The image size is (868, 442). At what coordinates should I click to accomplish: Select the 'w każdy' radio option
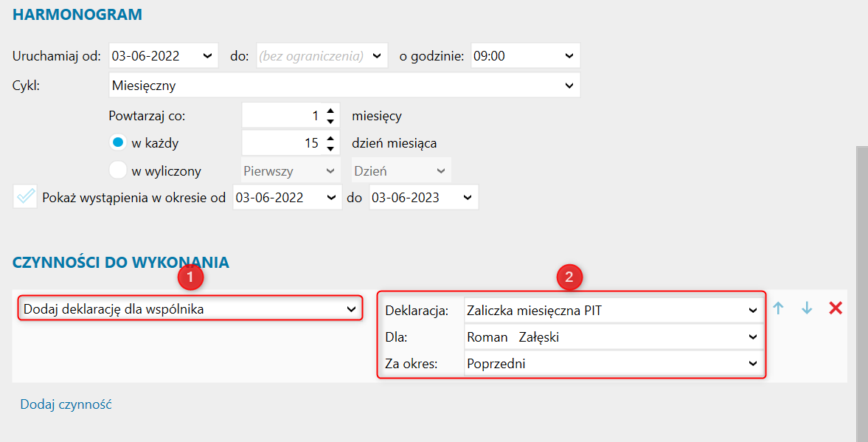tap(118, 143)
